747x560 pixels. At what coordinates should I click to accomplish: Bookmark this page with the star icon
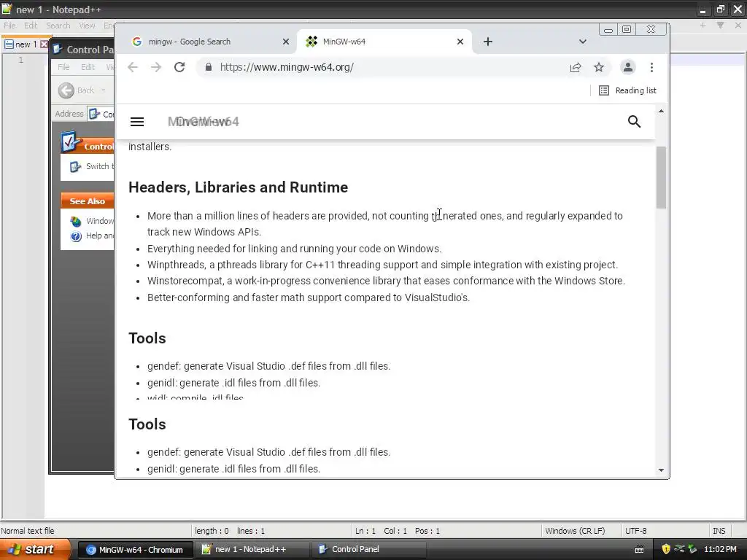[x=599, y=67]
